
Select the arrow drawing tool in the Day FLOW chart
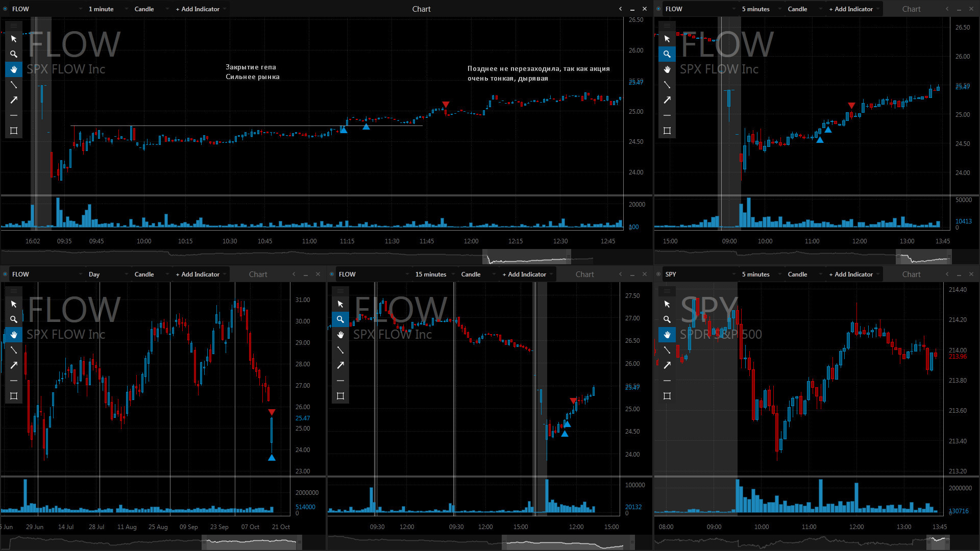click(x=14, y=365)
